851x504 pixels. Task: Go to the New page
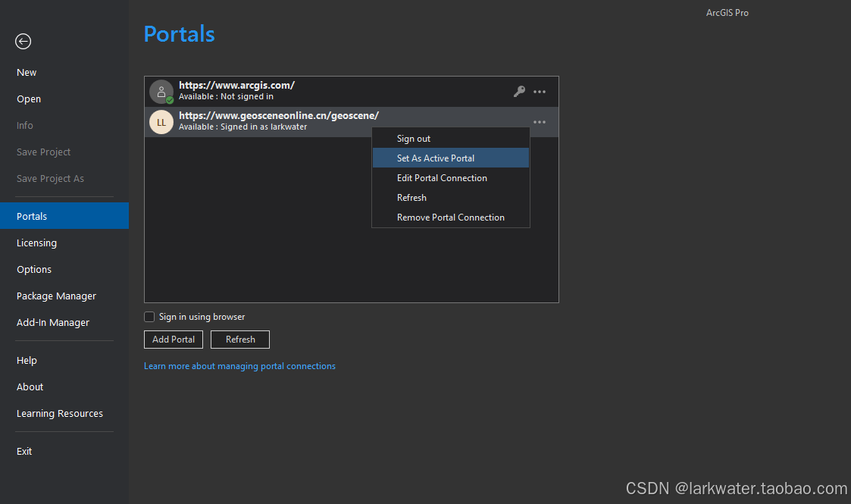click(64, 72)
